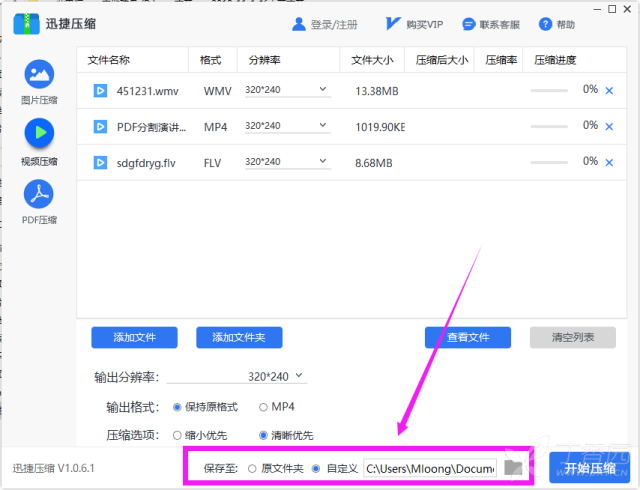
Task: Open the 视频压缩 video compression icon
Action: tap(39, 133)
